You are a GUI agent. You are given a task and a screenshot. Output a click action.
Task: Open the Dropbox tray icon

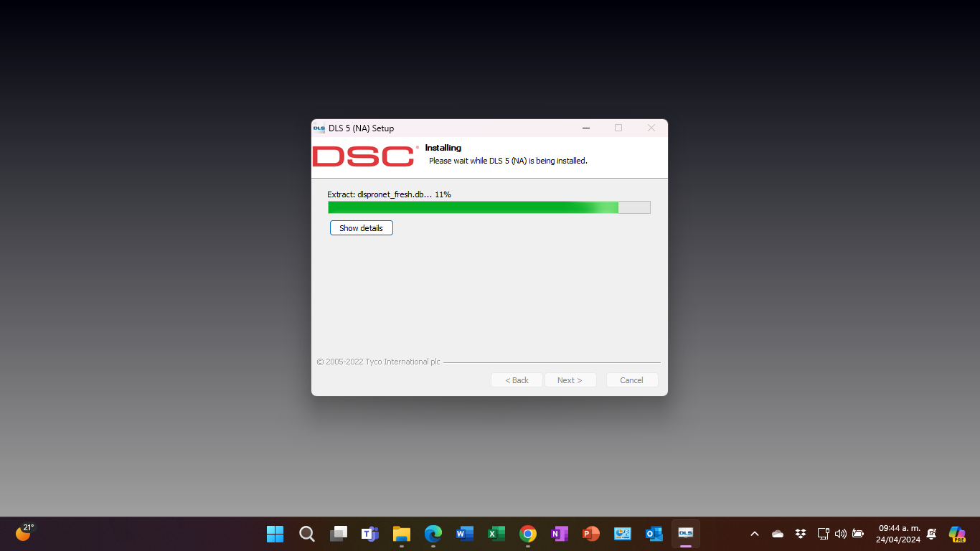pyautogui.click(x=801, y=534)
